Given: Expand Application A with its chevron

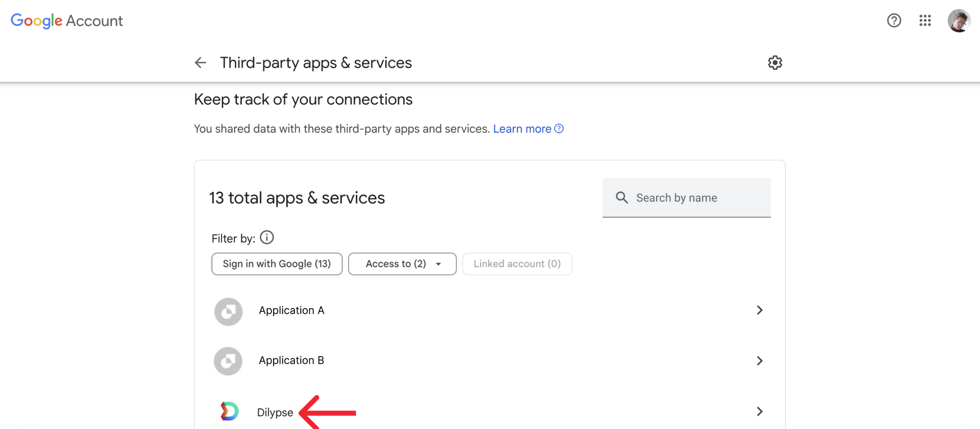Looking at the screenshot, I should click(759, 310).
